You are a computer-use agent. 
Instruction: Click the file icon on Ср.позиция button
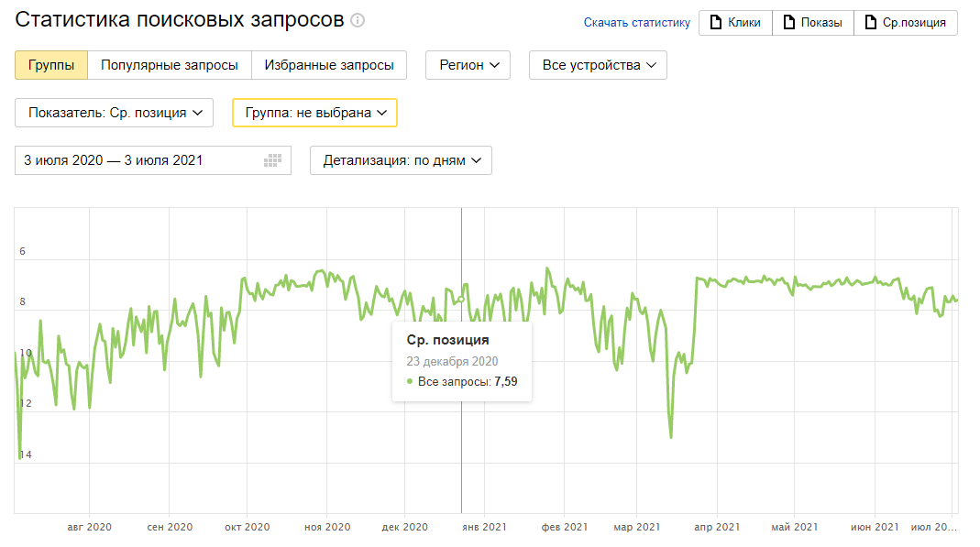pos(871,23)
